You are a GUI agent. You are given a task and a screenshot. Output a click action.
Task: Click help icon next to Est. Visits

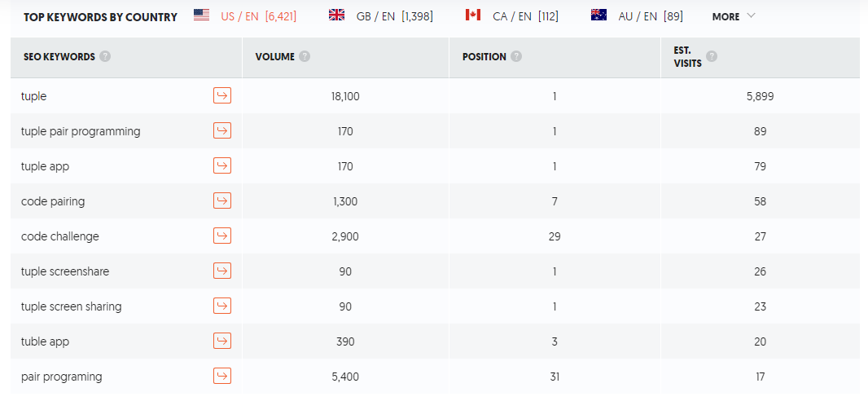point(712,57)
